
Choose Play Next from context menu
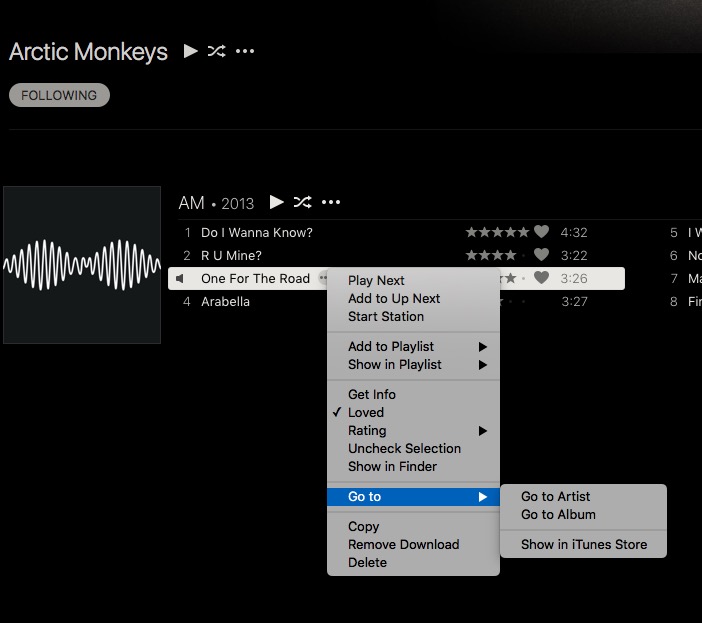coord(413,280)
